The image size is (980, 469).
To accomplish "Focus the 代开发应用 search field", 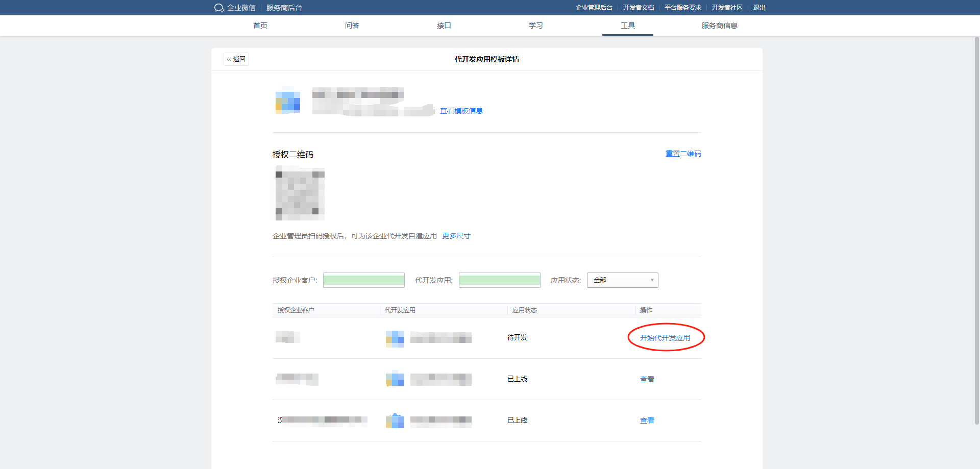I will pos(499,280).
